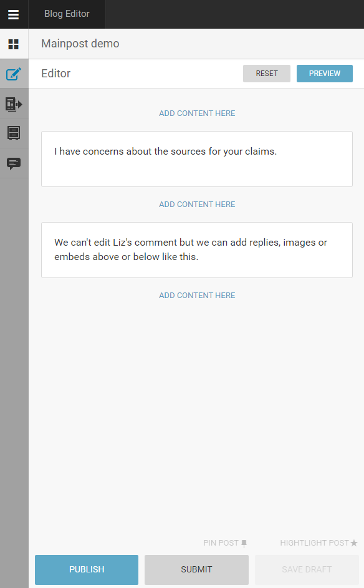Open the hamburger menu

click(14, 14)
